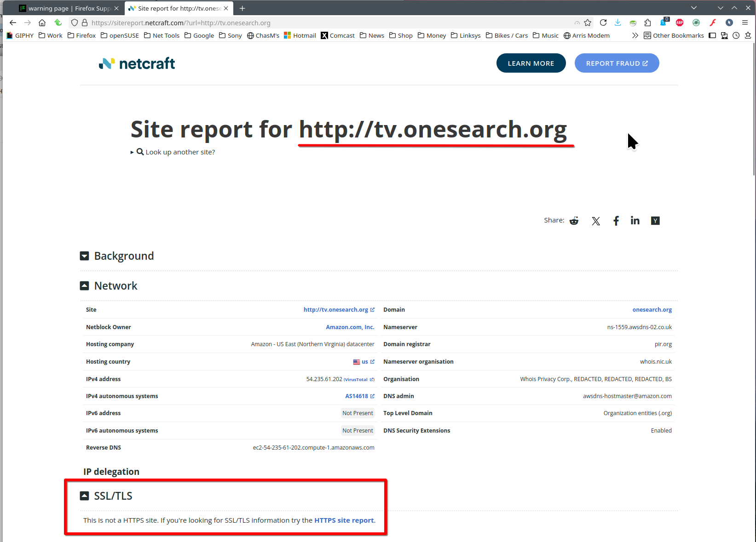This screenshot has height=542, width=756.
Task: Open the GIPHY bookmark
Action: click(x=20, y=35)
